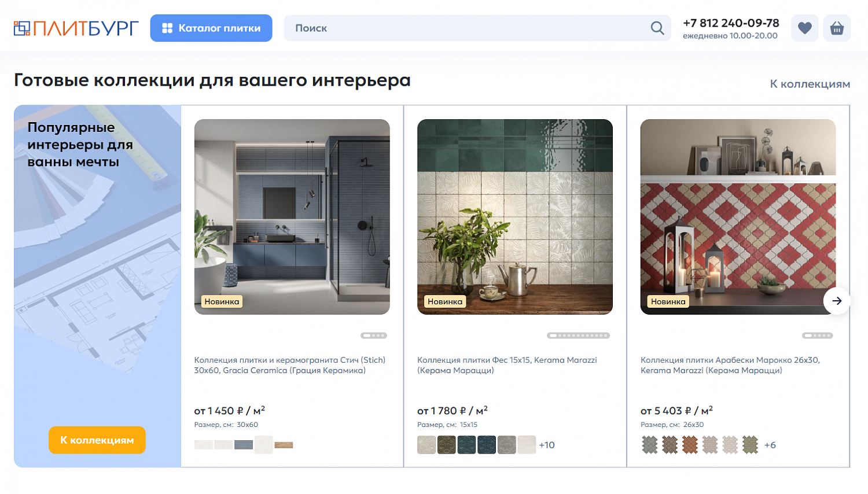Pick the terracotta swatch under Арабески Марокко
This screenshot has height=494, width=868.
point(690,445)
